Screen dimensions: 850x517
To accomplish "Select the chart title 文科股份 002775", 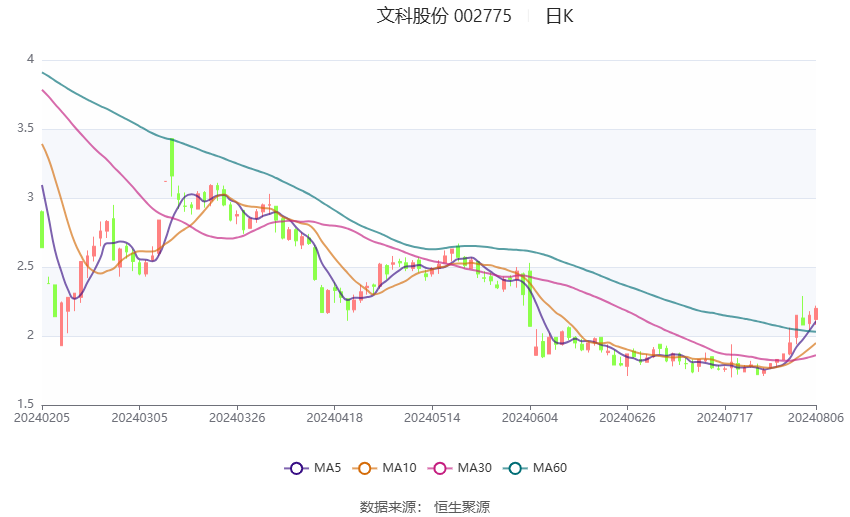I will coord(444,16).
